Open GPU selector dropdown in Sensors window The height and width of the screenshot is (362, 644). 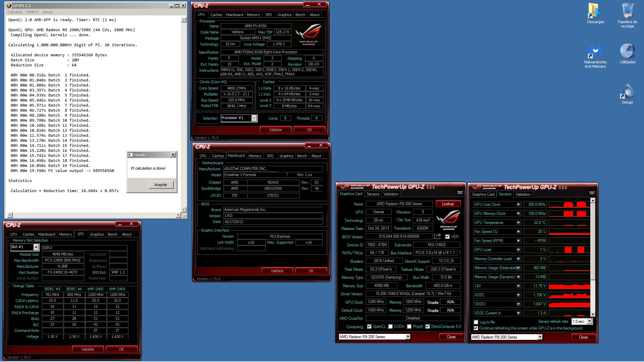click(x=540, y=337)
